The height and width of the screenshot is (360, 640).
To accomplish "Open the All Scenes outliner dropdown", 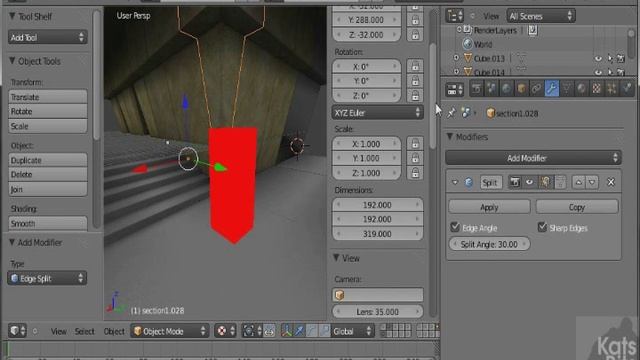I will [x=541, y=16].
